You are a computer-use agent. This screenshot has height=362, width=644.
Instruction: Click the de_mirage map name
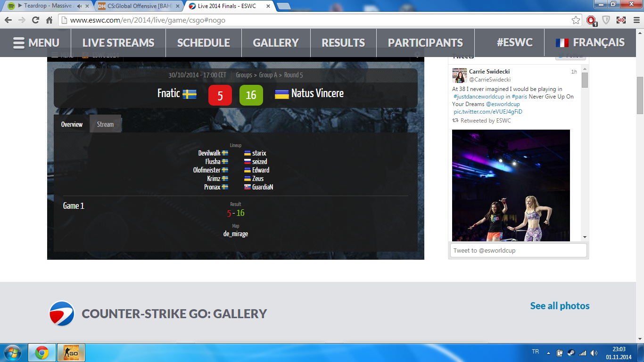(236, 234)
